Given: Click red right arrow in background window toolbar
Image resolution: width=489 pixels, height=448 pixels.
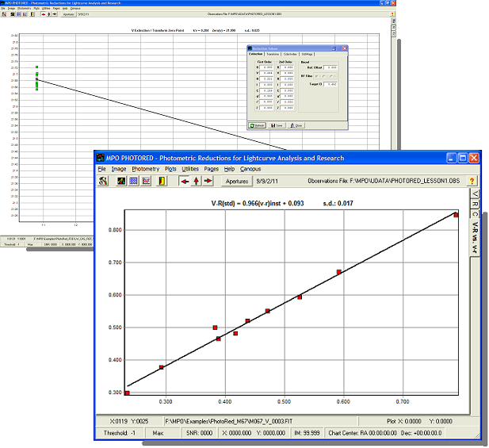Looking at the screenshot, I should pyautogui.click(x=55, y=14).
